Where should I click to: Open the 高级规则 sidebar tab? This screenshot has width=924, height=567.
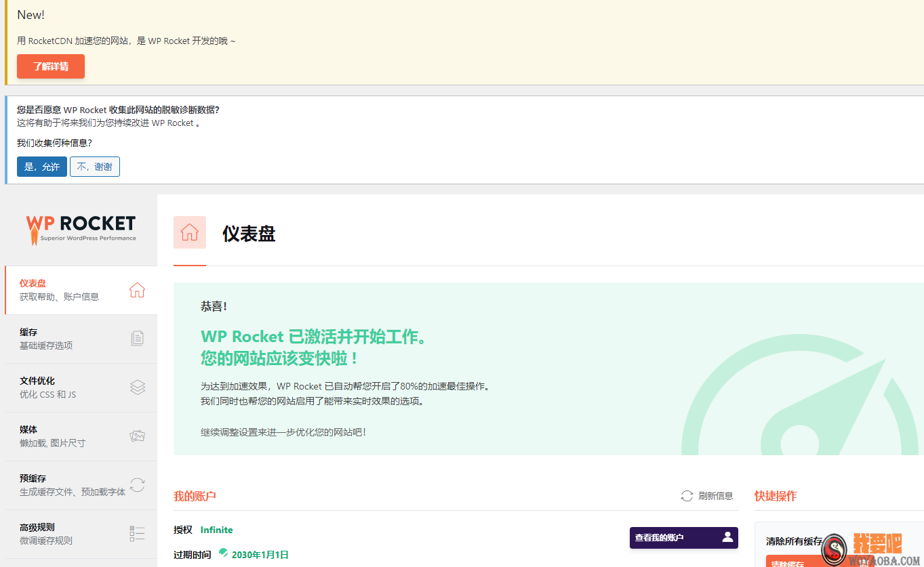pos(81,534)
